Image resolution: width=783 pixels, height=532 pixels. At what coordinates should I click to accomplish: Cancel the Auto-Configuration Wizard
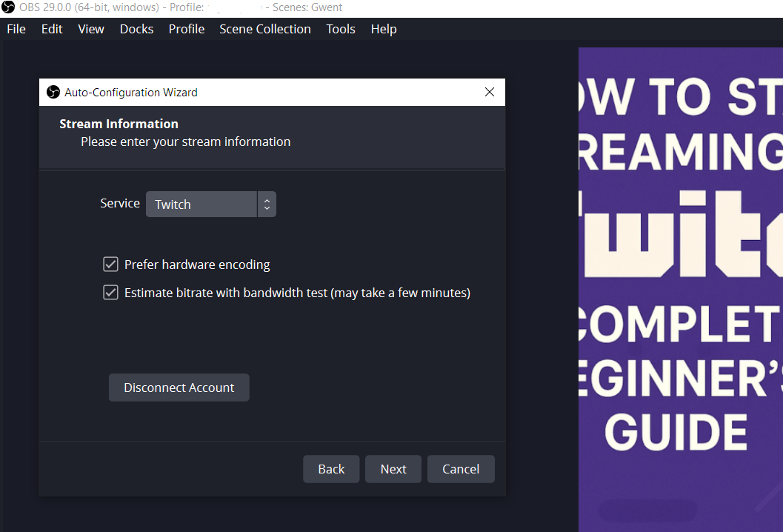(x=461, y=469)
